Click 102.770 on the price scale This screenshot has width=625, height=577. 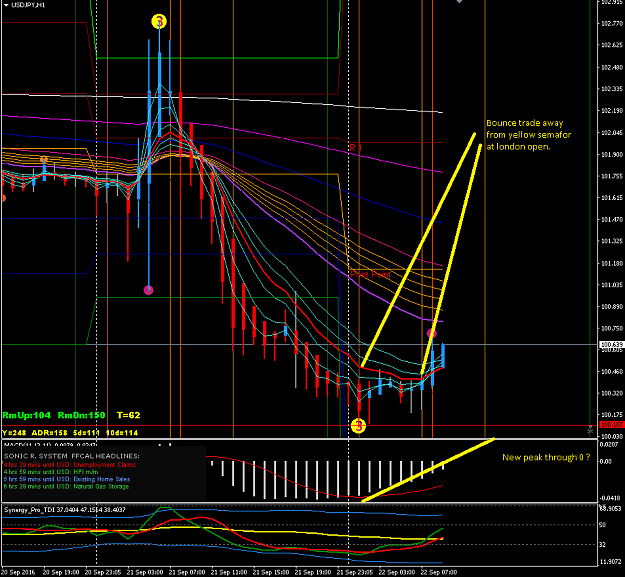tap(612, 24)
